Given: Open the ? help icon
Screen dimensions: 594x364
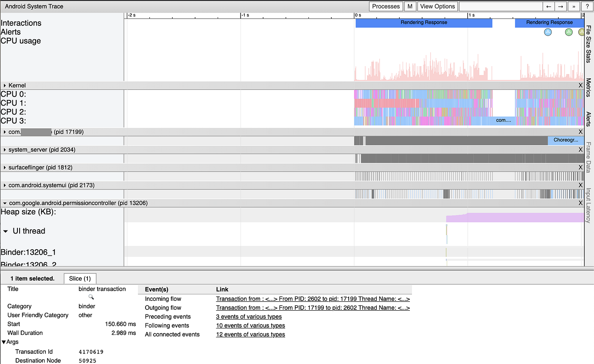Looking at the screenshot, I should coord(587,6).
